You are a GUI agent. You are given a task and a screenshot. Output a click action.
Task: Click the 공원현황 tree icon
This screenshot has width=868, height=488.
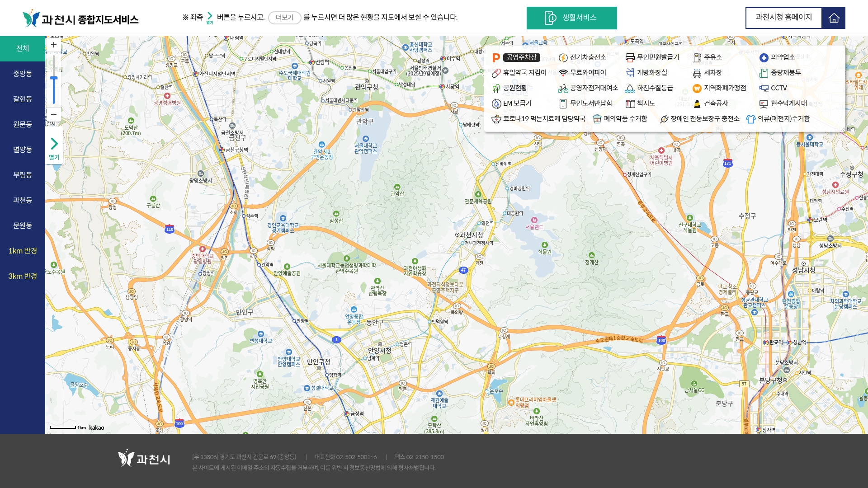(x=496, y=88)
